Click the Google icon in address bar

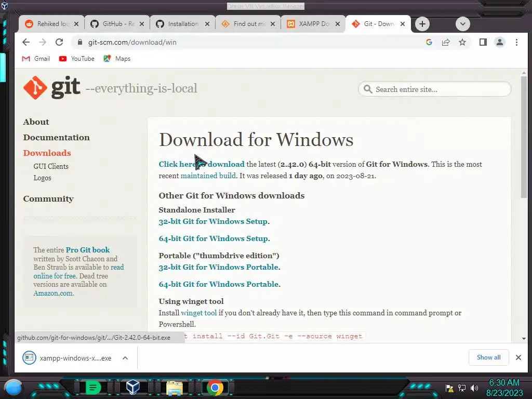click(x=429, y=42)
